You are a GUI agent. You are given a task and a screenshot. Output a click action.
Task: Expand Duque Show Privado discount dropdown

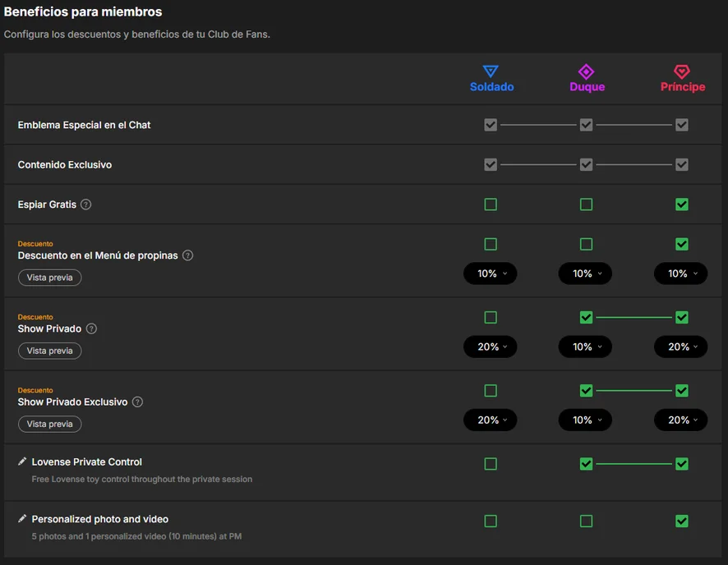pyautogui.click(x=585, y=347)
